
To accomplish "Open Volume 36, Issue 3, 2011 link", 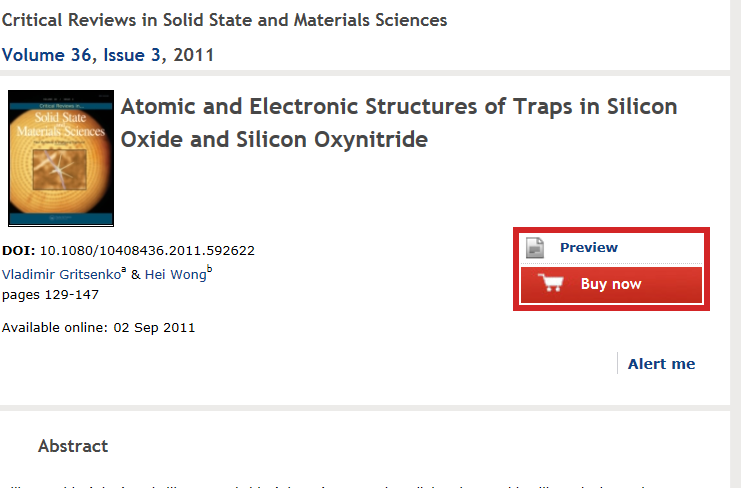I will click(x=108, y=55).
